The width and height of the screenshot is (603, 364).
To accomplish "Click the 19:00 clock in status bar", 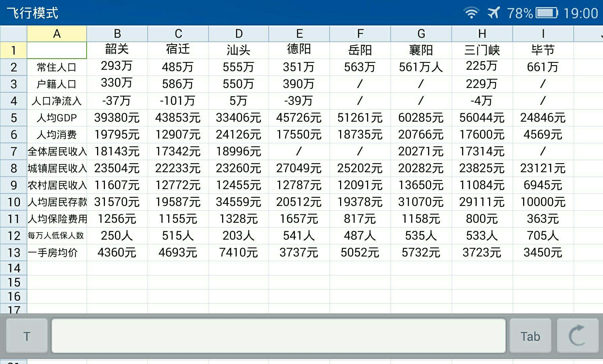I will click(580, 13).
